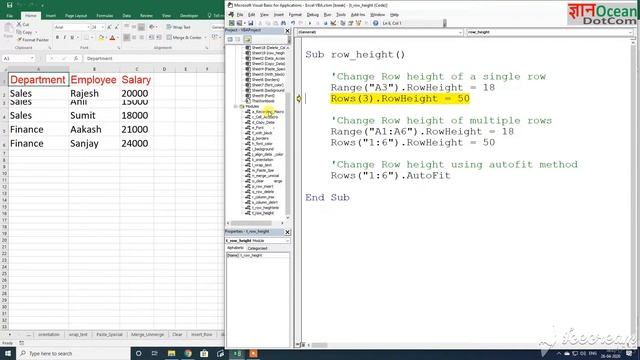Image resolution: width=640 pixels, height=360 pixels.
Task: Toggle Underline formatting in Excel ribbon
Action: pyautogui.click(x=72, y=38)
